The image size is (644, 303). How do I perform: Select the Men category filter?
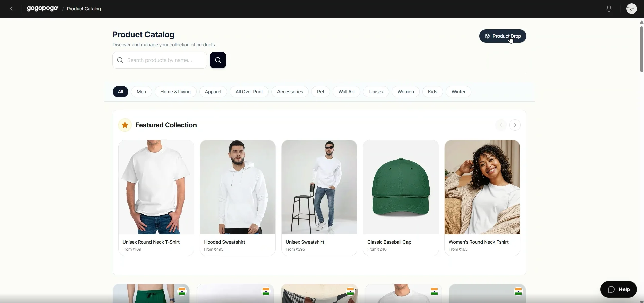coord(141,92)
